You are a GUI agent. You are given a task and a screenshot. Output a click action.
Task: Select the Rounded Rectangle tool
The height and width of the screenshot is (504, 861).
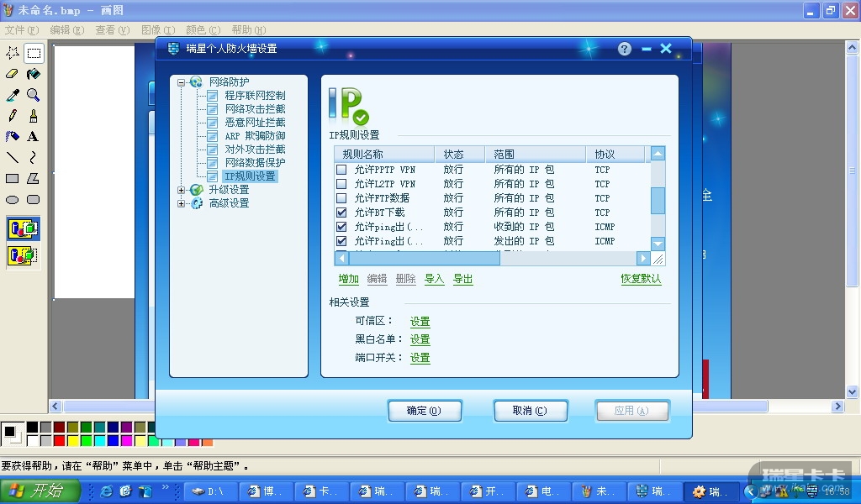pyautogui.click(x=34, y=200)
